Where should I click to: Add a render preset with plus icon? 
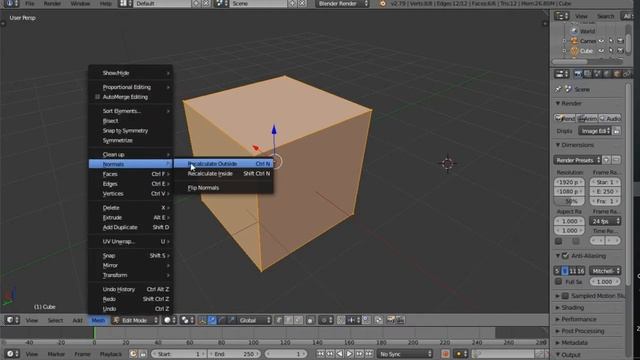coord(607,160)
